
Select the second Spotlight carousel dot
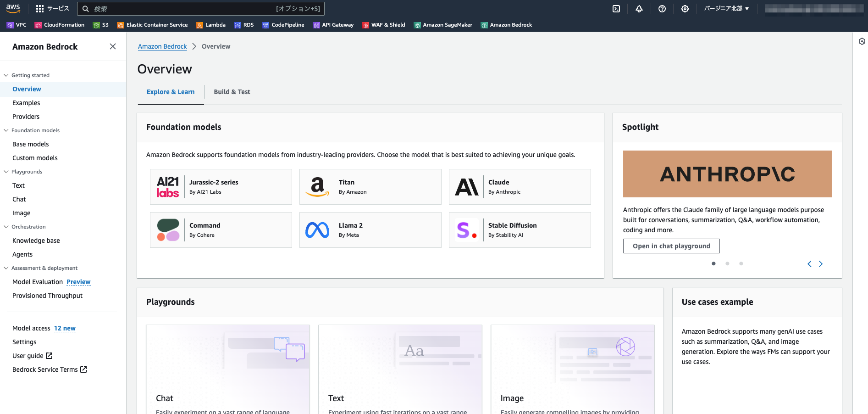pos(727,263)
